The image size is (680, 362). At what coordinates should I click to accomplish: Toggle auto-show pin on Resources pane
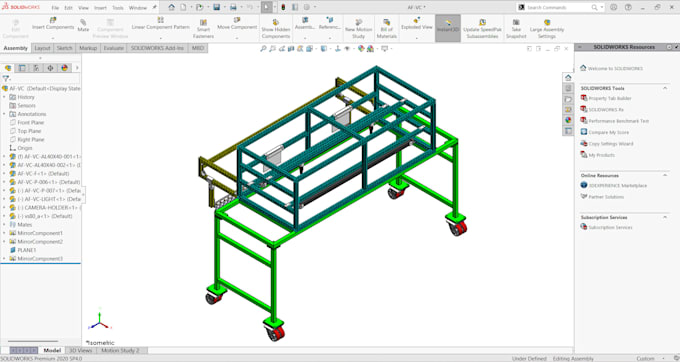click(x=676, y=47)
